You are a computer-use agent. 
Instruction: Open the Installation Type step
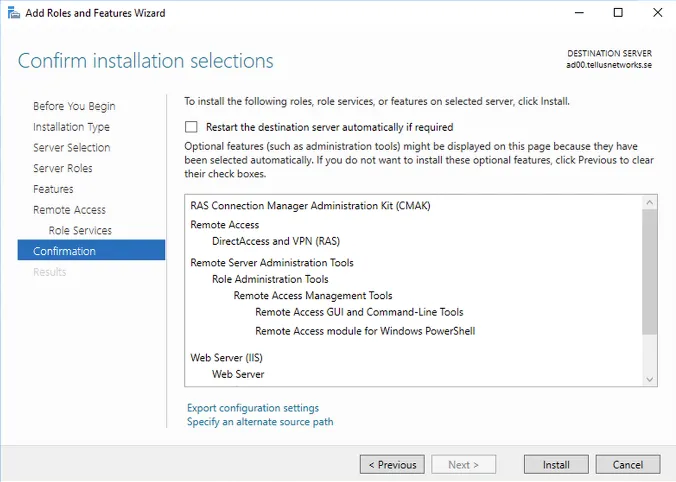pyautogui.click(x=72, y=127)
